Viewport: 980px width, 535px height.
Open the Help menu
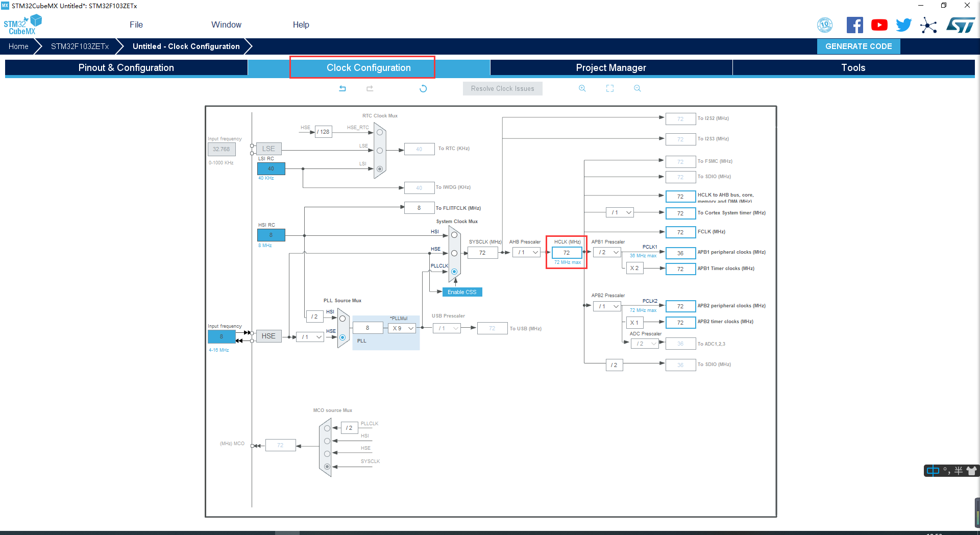[x=301, y=25]
